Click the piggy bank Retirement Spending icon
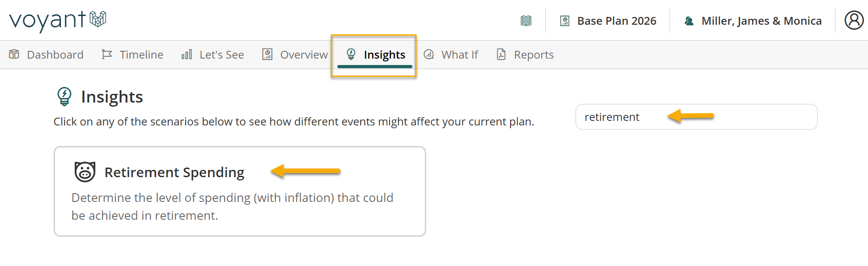This screenshot has width=868, height=266. pos(85,172)
